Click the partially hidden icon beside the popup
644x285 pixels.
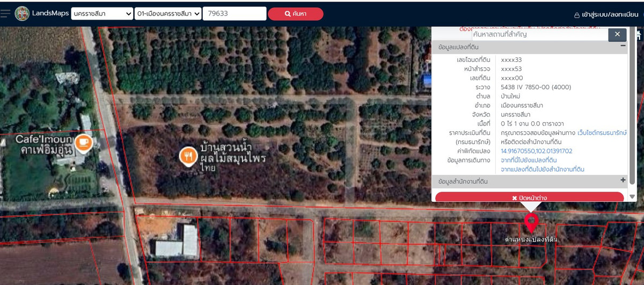(x=638, y=35)
